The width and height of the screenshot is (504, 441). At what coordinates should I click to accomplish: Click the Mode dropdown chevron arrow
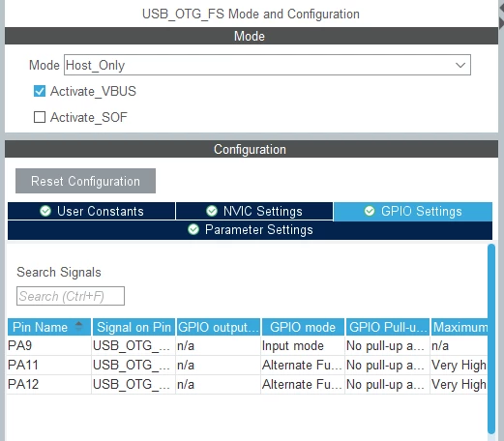(x=460, y=65)
